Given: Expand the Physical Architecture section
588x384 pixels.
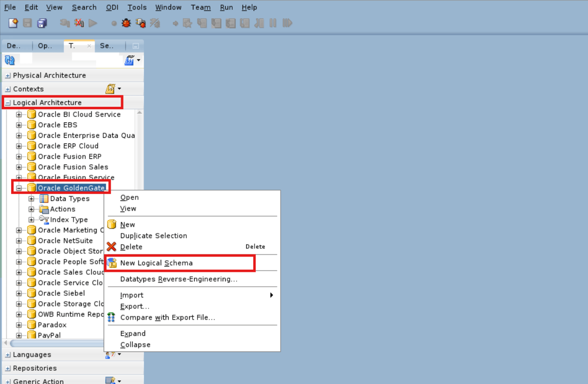Looking at the screenshot, I should 7,75.
